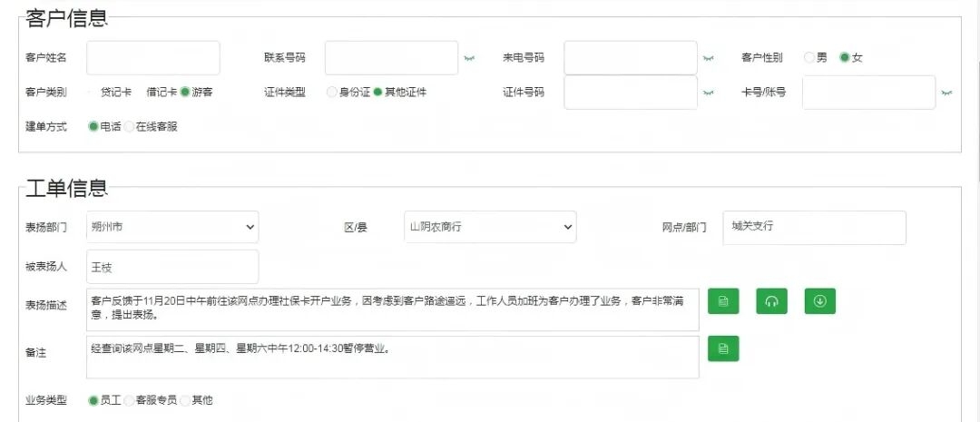Image resolution: width=980 pixels, height=422 pixels.
Task: Click the eye icon beside 来电号码 field
Action: 708,58
